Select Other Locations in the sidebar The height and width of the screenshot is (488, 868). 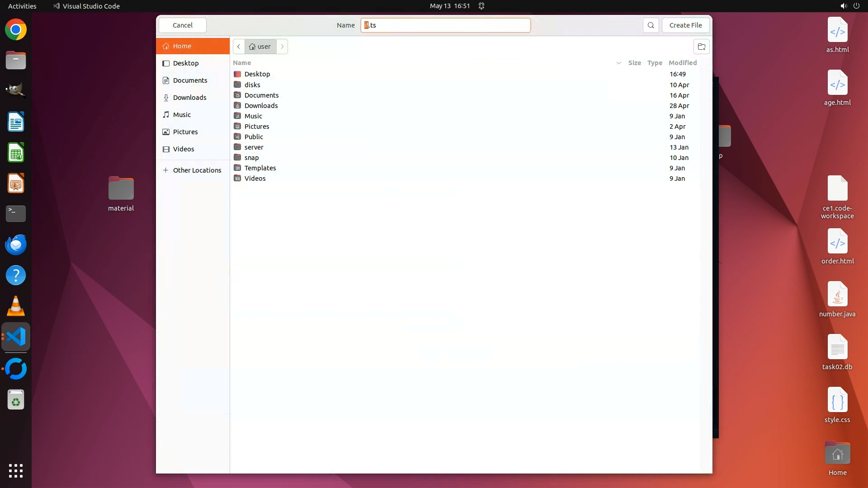pyautogui.click(x=197, y=170)
